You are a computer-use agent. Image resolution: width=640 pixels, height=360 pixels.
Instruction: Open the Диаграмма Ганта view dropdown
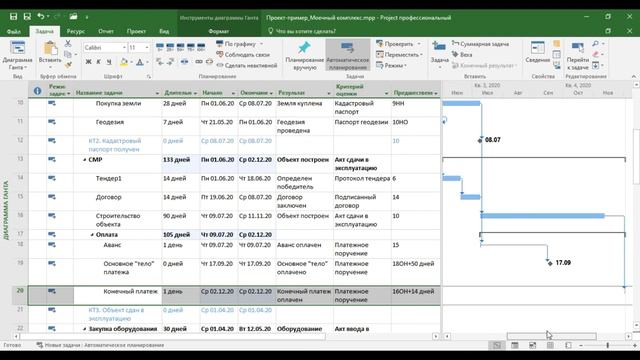click(17, 55)
